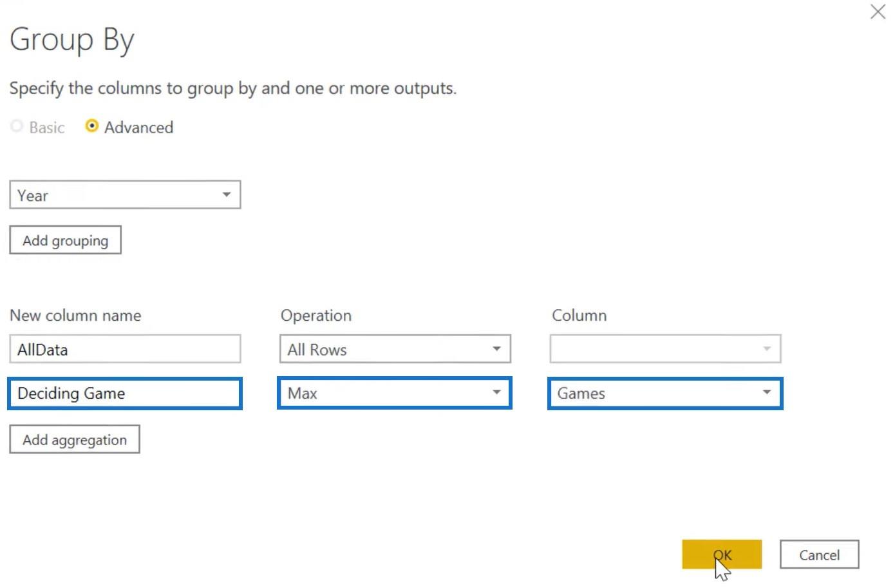Click the Operation column header label

316,316
